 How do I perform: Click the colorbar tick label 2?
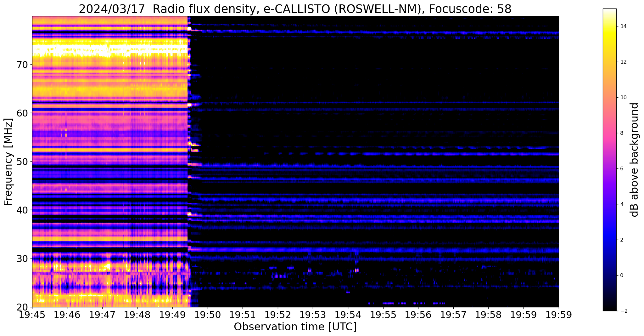pyautogui.click(x=621, y=240)
